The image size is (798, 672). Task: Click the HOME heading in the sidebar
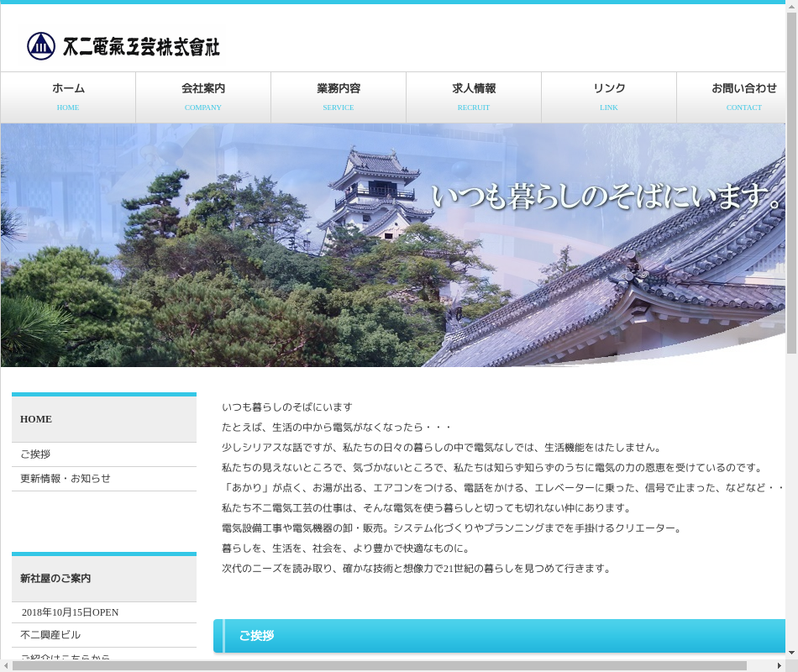click(36, 419)
